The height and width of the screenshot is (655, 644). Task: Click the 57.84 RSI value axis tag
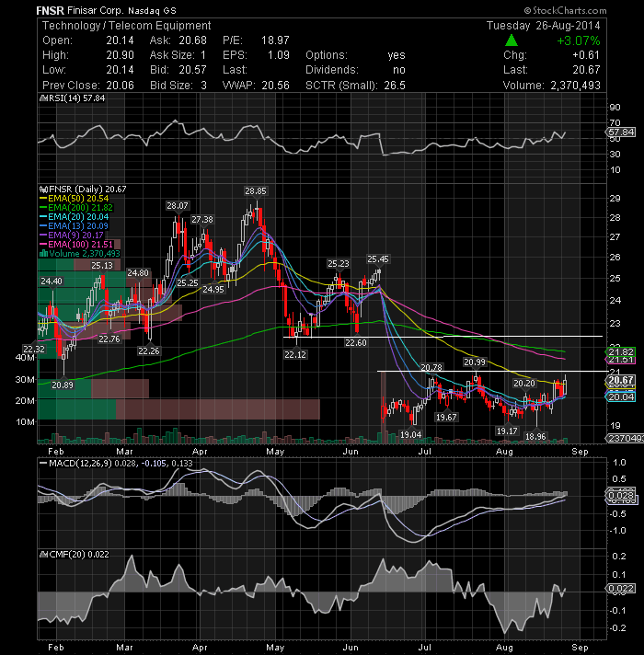[x=621, y=132]
